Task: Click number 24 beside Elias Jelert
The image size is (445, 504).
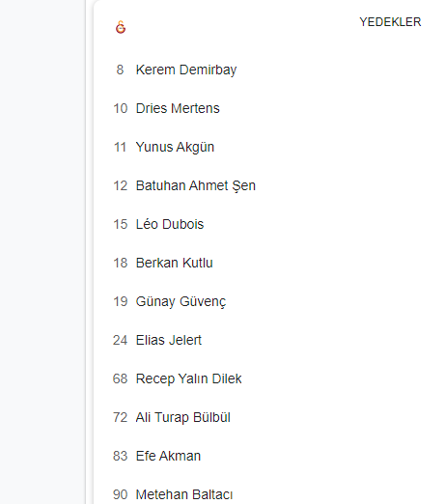Action: [x=121, y=340]
